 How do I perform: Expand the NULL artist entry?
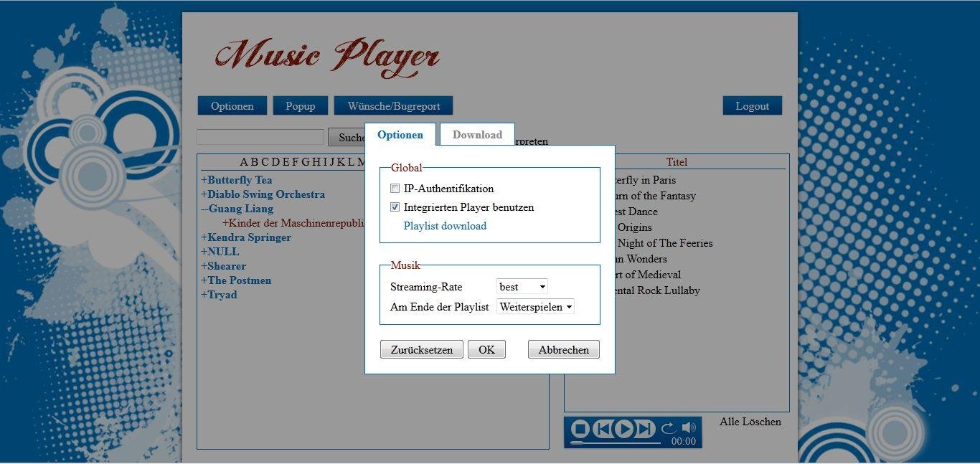[x=220, y=252]
